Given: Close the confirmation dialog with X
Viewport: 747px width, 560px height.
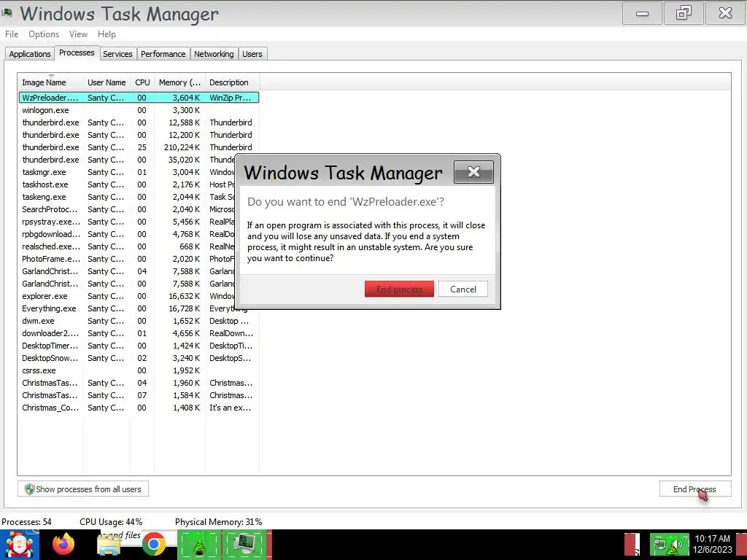Looking at the screenshot, I should 473,172.
